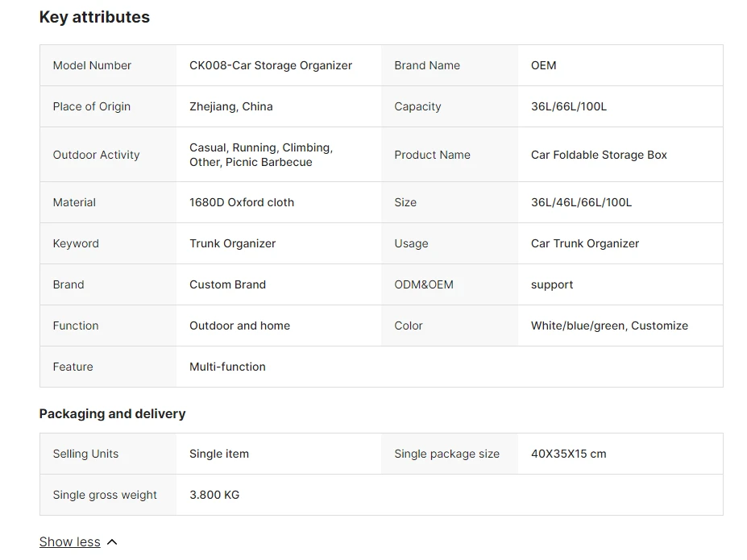
Task: Click the ODM&OEM support value
Action: (552, 284)
